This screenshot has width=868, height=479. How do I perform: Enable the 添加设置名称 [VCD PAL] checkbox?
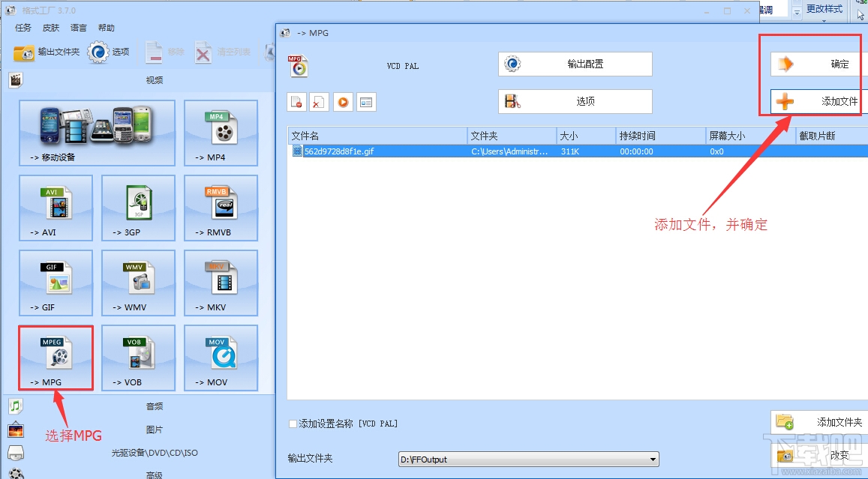(x=293, y=424)
